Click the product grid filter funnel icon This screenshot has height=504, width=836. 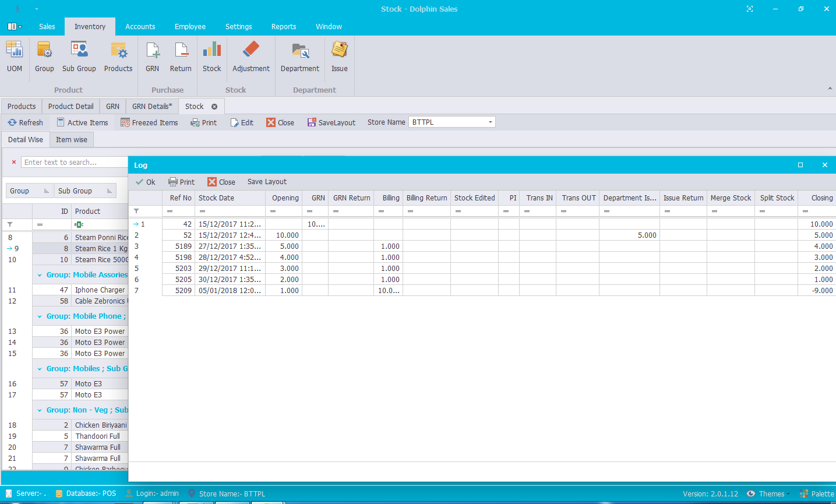click(10, 224)
